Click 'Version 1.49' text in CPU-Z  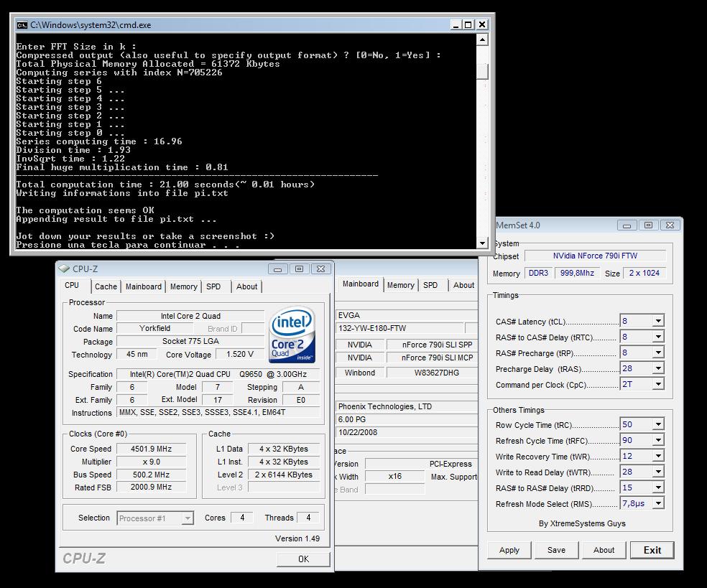(297, 538)
